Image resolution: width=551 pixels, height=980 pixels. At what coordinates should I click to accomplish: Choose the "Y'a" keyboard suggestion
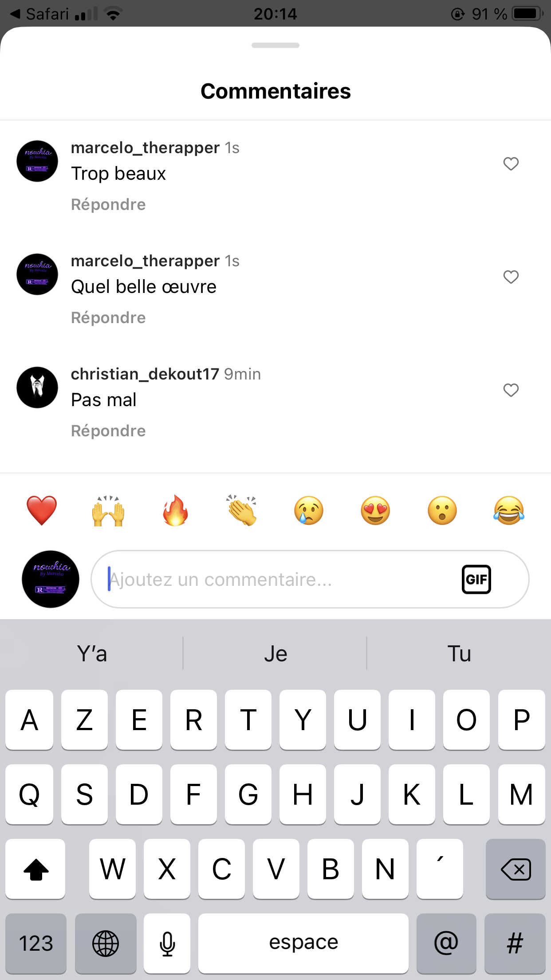[92, 654]
